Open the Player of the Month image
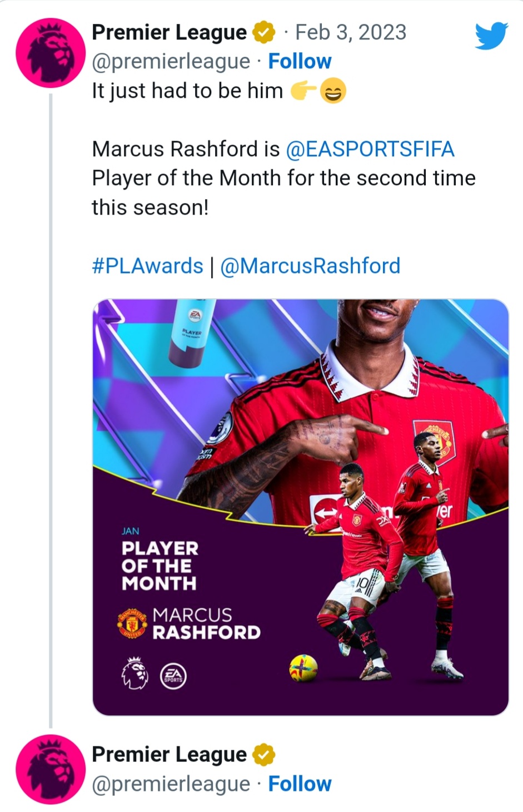Image resolution: width=523 pixels, height=812 pixels. 300,507
